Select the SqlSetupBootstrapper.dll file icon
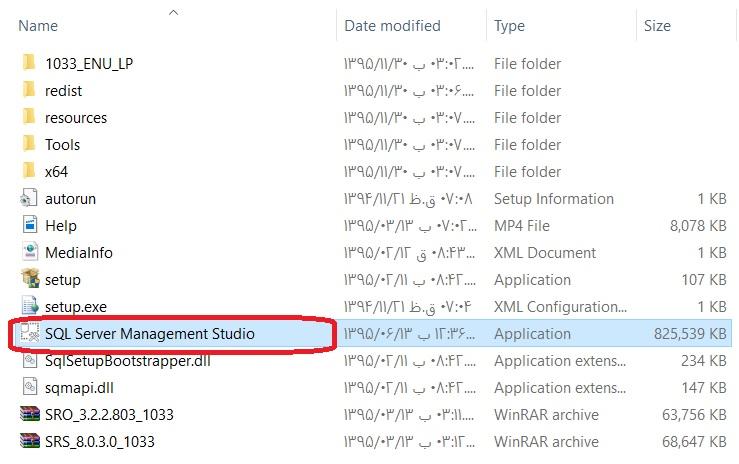This screenshot has width=739, height=464. click(x=29, y=361)
